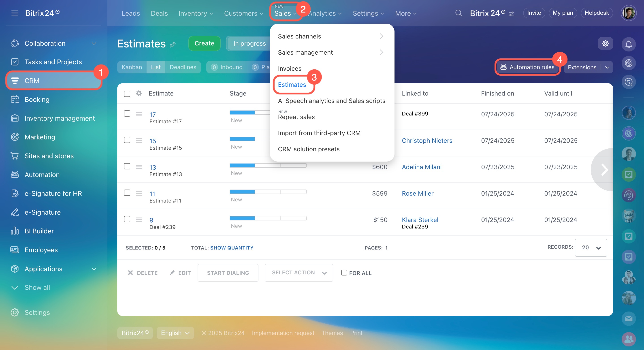The height and width of the screenshot is (350, 644).
Task: Click the stage progress bar for Estimate #13
Action: tap(268, 165)
